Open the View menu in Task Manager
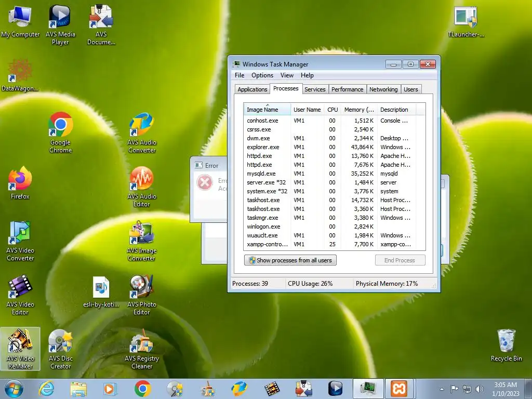532x399 pixels. click(287, 75)
